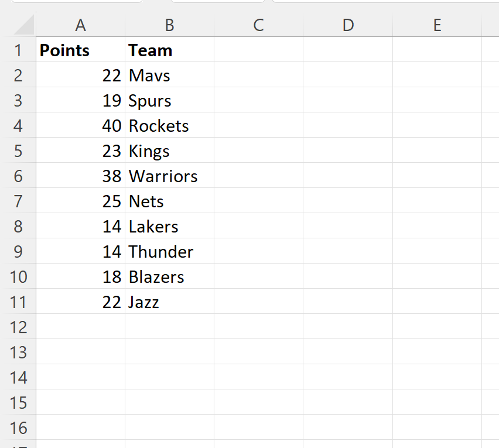499x448 pixels.
Task: Click the column E header
Action: [437, 25]
